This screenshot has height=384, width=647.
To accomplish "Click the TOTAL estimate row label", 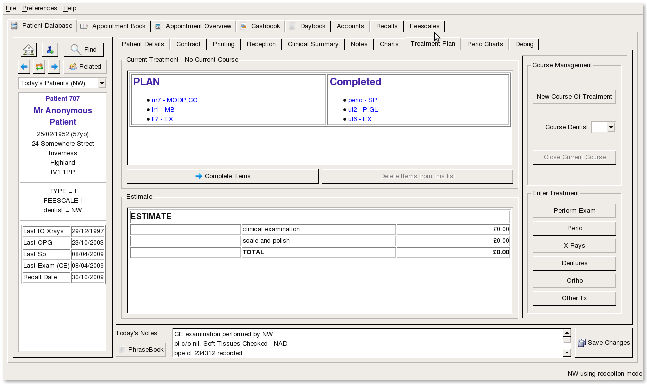I will tap(253, 252).
